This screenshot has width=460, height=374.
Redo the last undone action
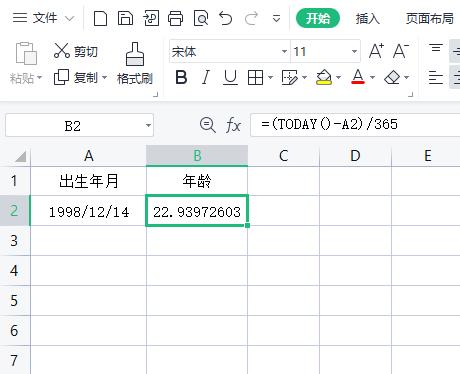251,18
